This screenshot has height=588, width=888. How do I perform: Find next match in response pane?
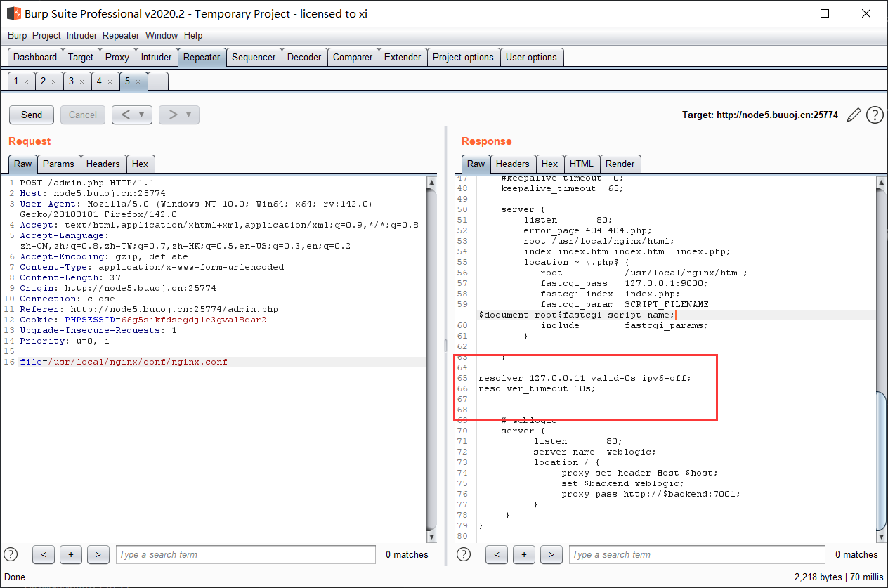[551, 554]
